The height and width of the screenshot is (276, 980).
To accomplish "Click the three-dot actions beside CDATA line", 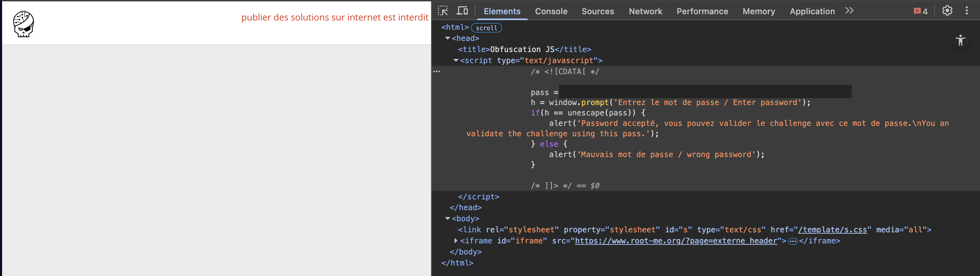I will 436,71.
